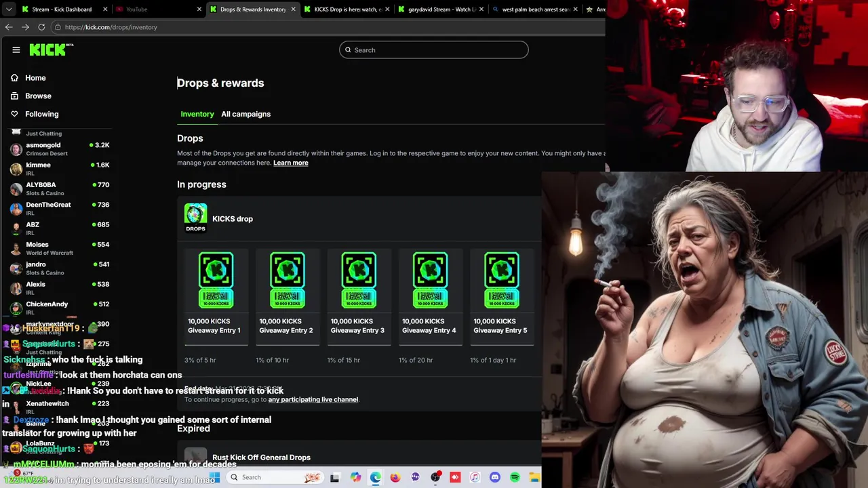Open ALYBOBA's channel avatar
This screenshot has width=868, height=488.
click(x=16, y=188)
